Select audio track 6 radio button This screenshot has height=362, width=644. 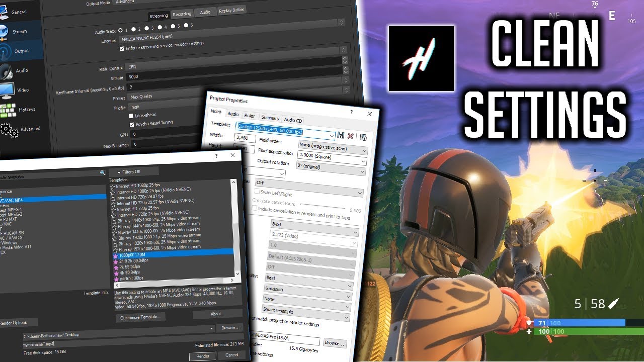(186, 25)
